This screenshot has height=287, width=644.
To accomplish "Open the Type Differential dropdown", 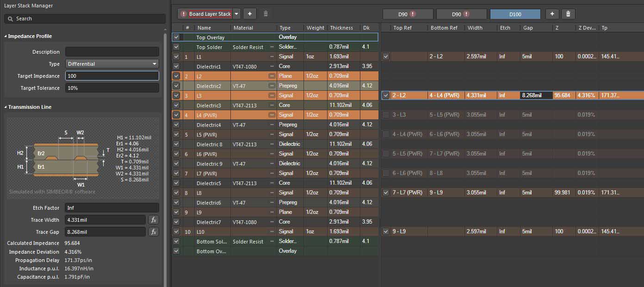I will [112, 64].
